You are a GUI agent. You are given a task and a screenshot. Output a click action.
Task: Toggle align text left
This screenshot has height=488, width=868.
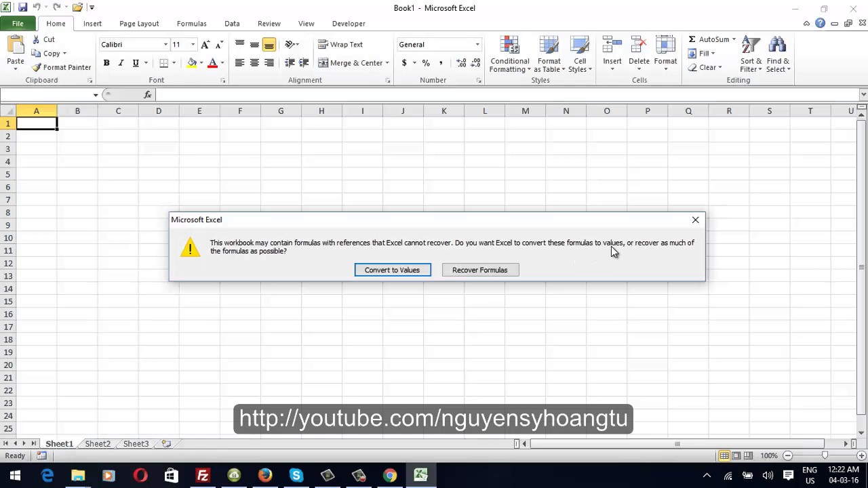[239, 63]
